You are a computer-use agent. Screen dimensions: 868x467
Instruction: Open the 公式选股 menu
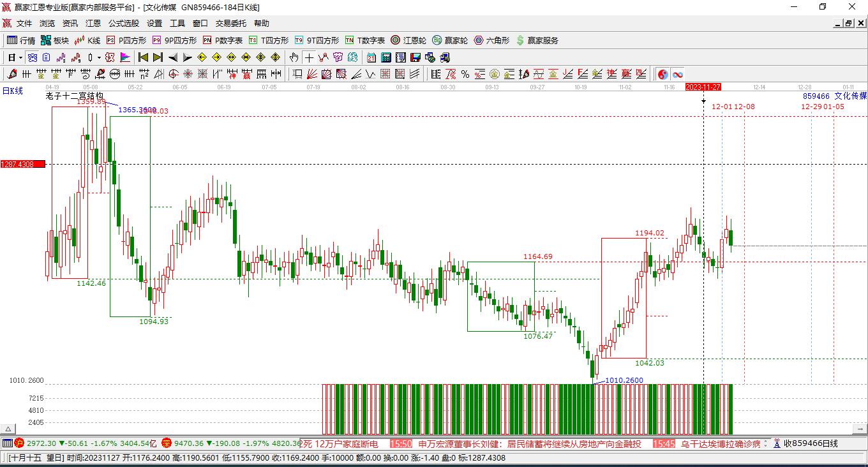[124, 23]
